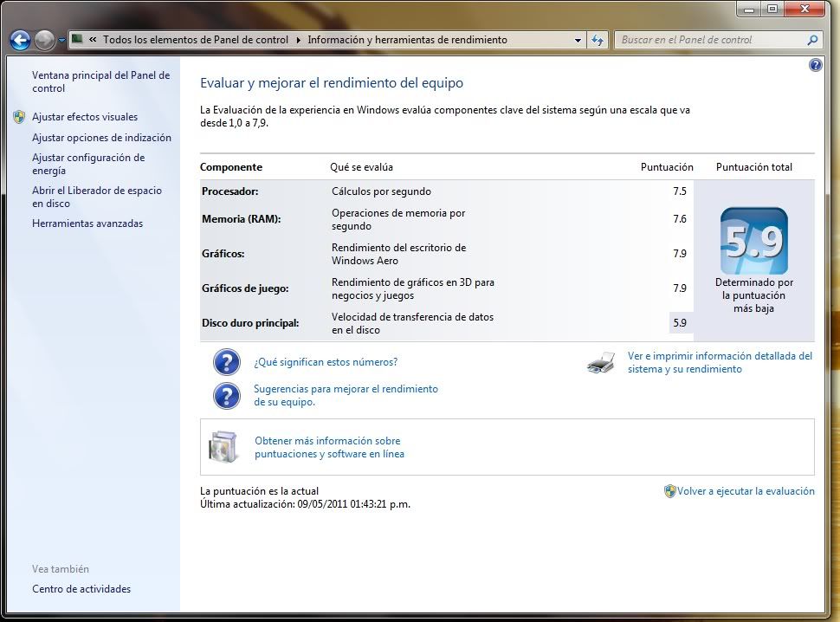Image resolution: width=840 pixels, height=622 pixels.
Task: Expand the breadcrumb arrow after 'Panel de control'
Action: (x=299, y=40)
